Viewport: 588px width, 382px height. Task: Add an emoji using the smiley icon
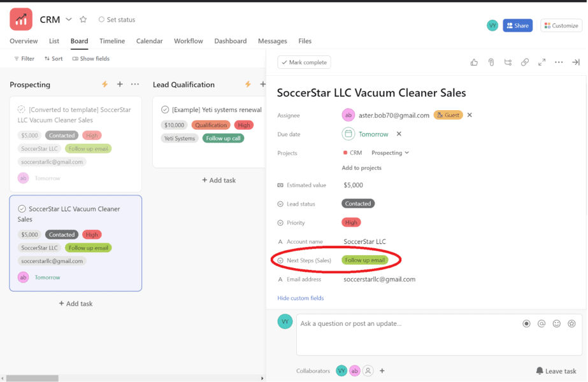557,323
